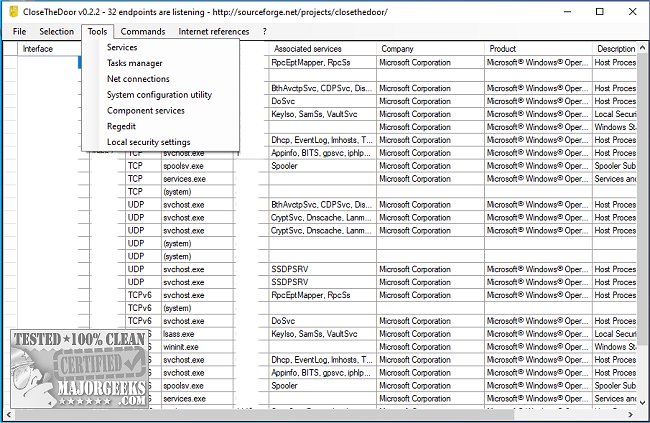Launch Regedit from the Tools menu
This screenshot has height=423, width=650.
[160, 126]
